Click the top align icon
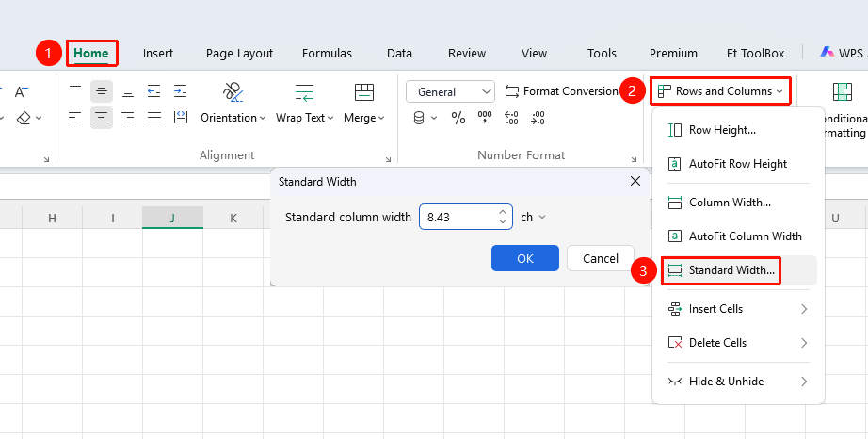This screenshot has height=439, width=868. pos(75,90)
